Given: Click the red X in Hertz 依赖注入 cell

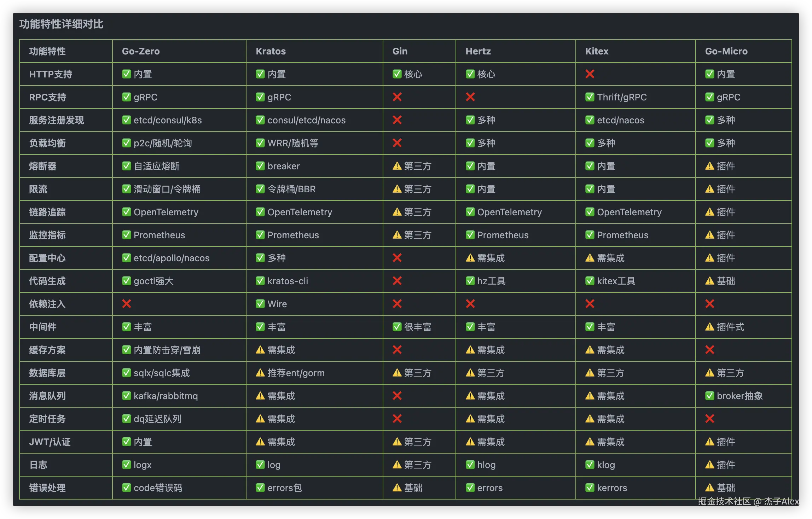Looking at the screenshot, I should (470, 304).
